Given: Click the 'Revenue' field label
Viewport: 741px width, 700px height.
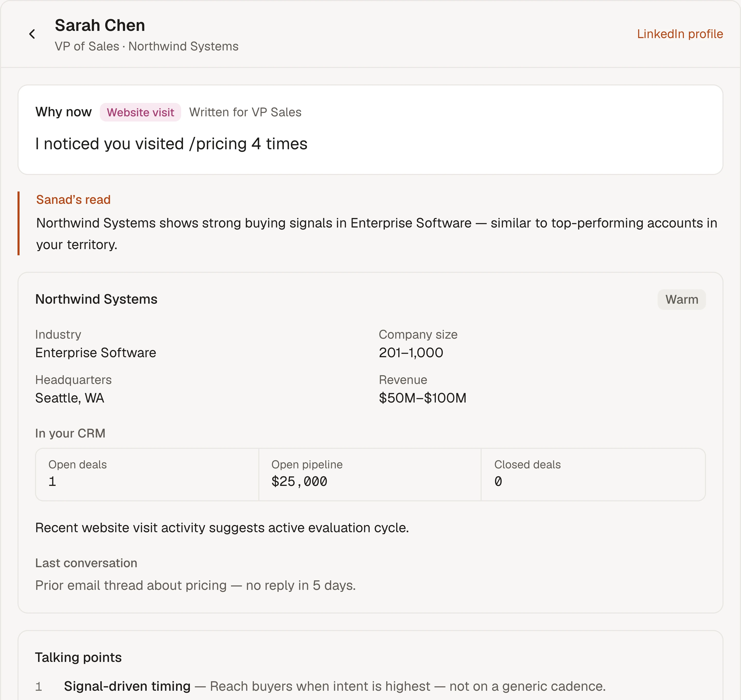Looking at the screenshot, I should [403, 380].
